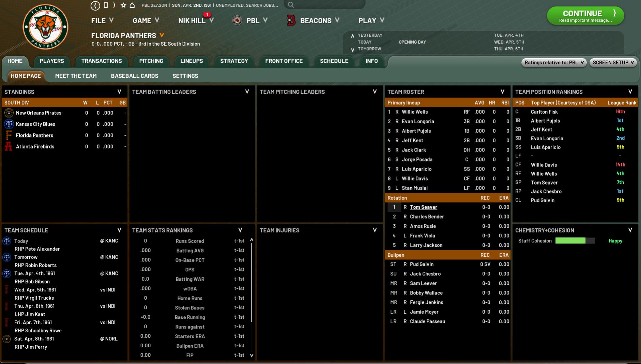Expand the Chemistry+Cohesion panel options arrow
Screen dimensions: 641x364
click(x=630, y=230)
